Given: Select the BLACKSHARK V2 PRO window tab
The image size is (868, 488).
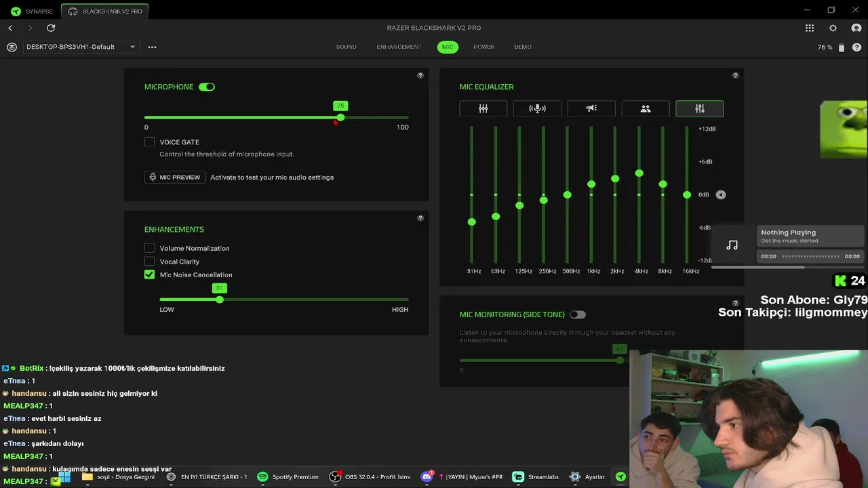Looking at the screenshot, I should (105, 12).
